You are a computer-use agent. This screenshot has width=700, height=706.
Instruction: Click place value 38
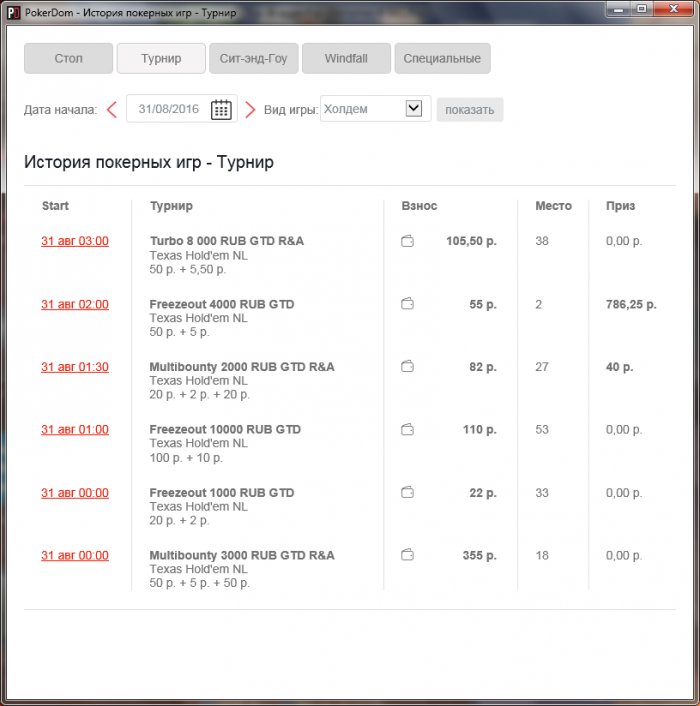point(542,241)
